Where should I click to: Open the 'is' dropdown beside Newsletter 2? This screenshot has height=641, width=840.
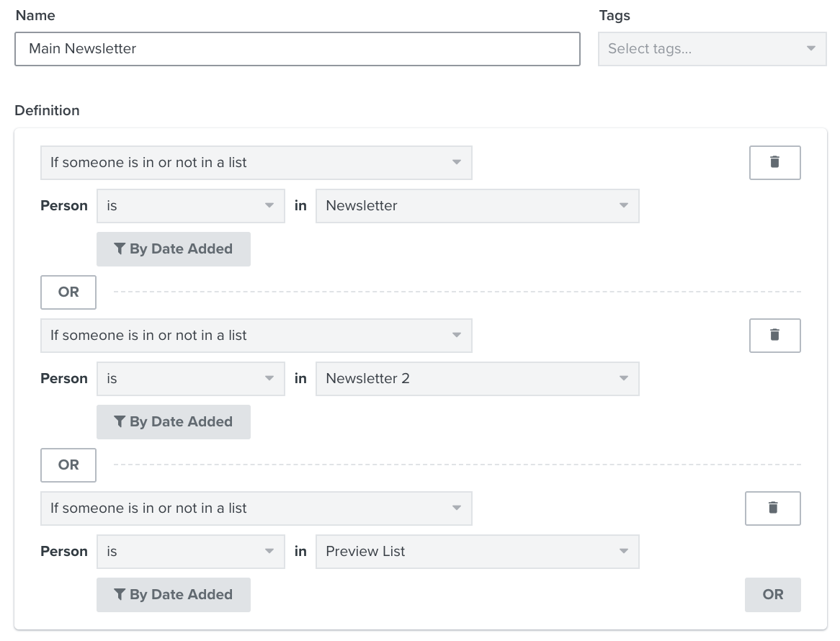191,379
